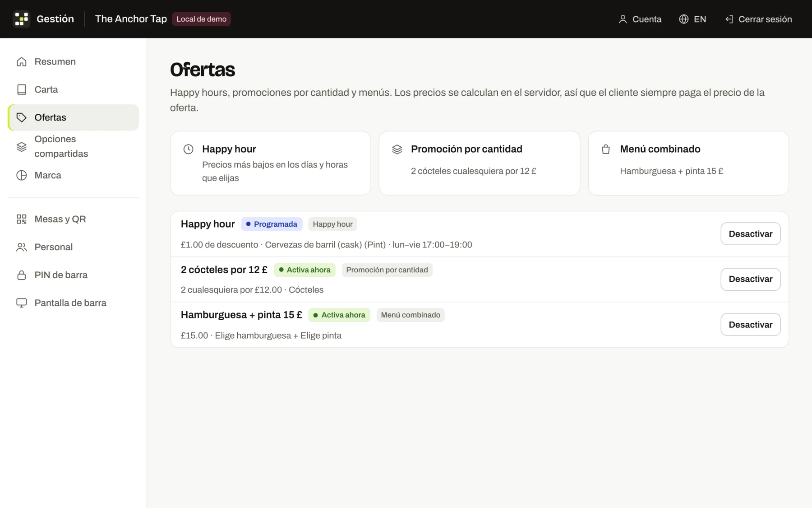Click the Ofertas page heading
This screenshot has height=508, width=812.
(203, 70)
